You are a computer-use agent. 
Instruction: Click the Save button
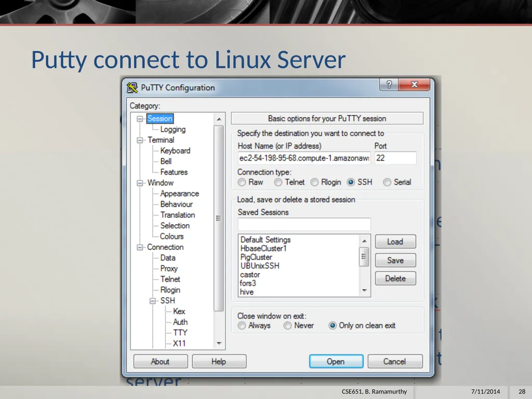pos(395,260)
